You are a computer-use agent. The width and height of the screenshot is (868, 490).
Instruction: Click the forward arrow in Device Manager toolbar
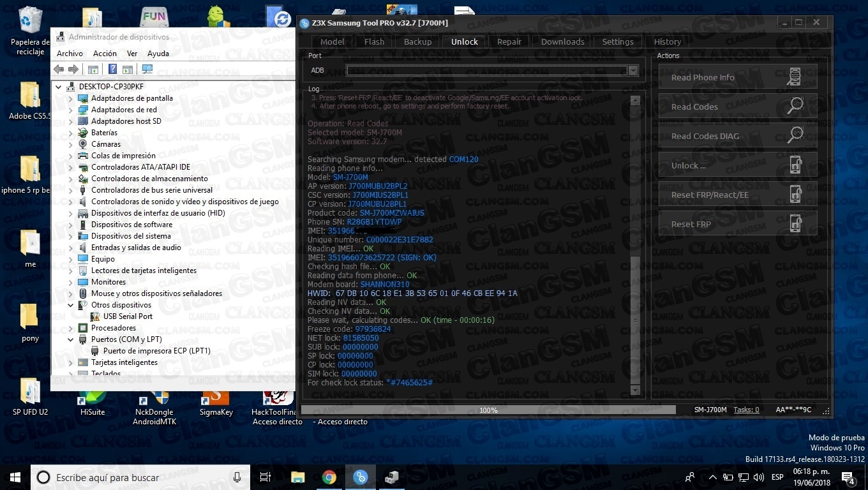tap(73, 69)
